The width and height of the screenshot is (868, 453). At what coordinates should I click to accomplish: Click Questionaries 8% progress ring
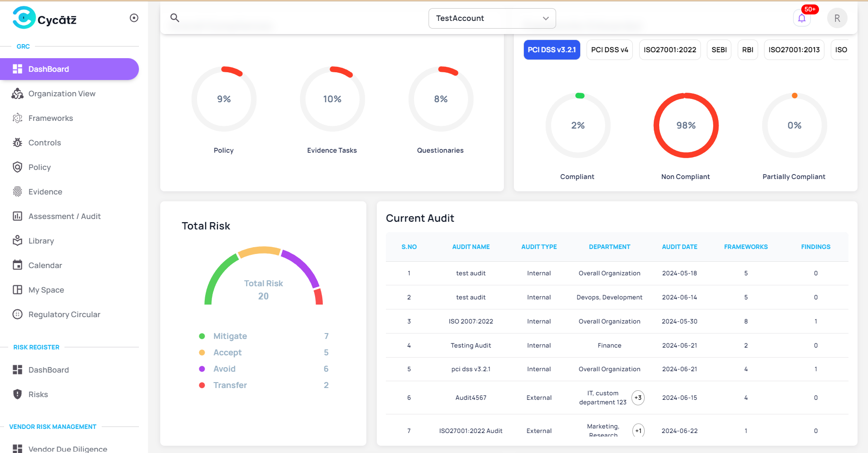coord(441,99)
